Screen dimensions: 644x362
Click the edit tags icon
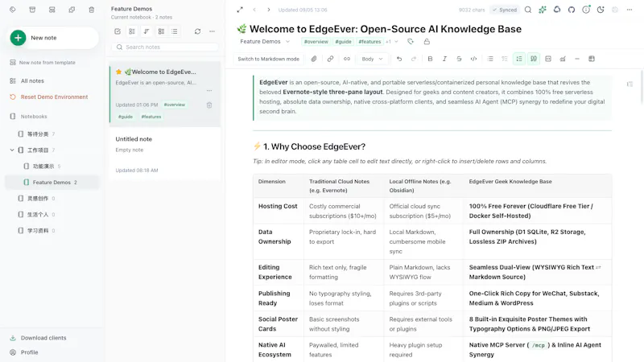pyautogui.click(x=411, y=42)
